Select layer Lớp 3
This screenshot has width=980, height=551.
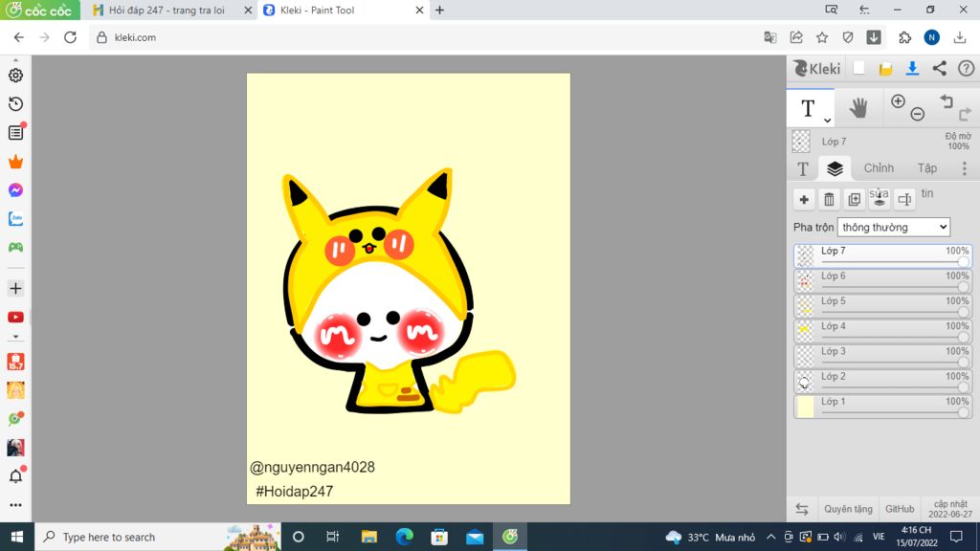(882, 356)
